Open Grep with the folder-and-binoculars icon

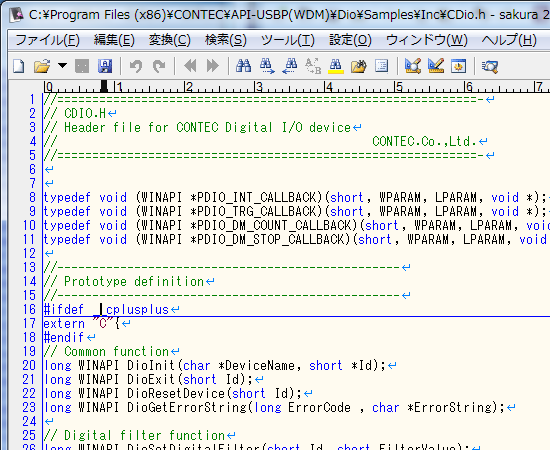pos(358,66)
